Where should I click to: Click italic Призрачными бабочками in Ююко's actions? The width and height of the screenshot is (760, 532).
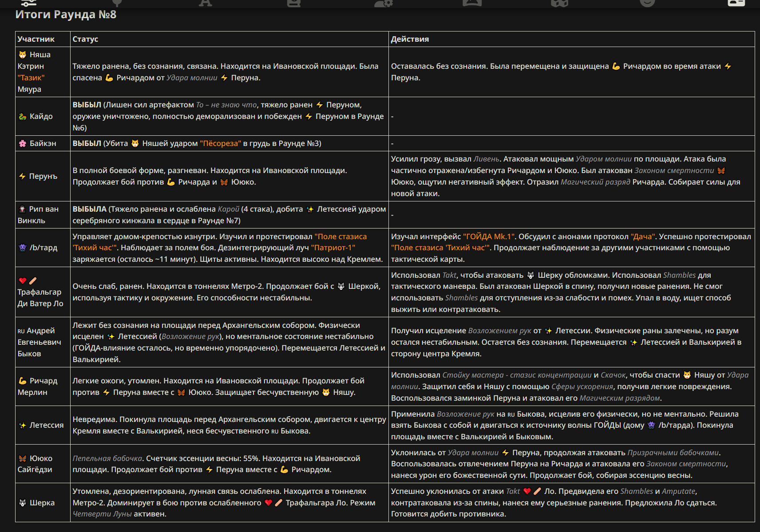tap(673, 453)
